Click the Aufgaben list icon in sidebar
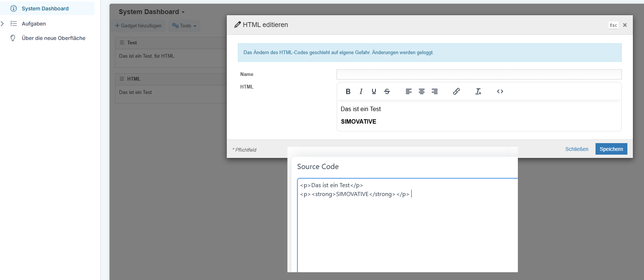Image resolution: width=644 pixels, height=280 pixels. tap(14, 23)
